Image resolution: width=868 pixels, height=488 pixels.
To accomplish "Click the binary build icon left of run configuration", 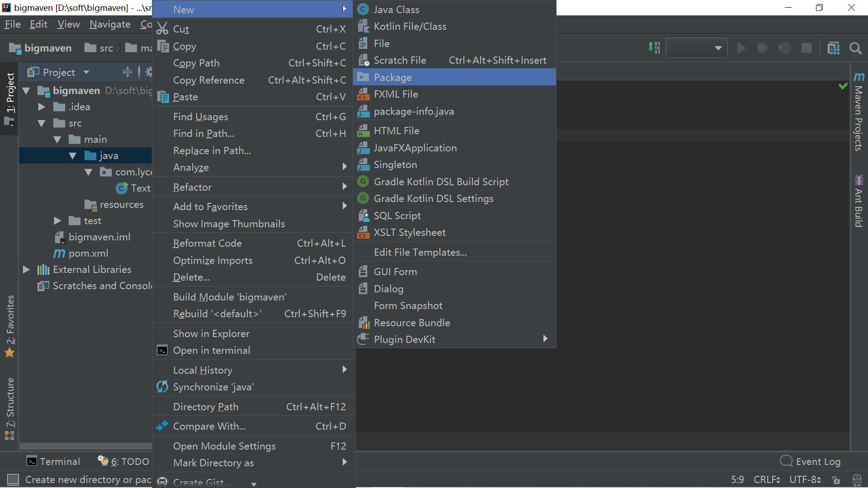I will click(x=654, y=48).
